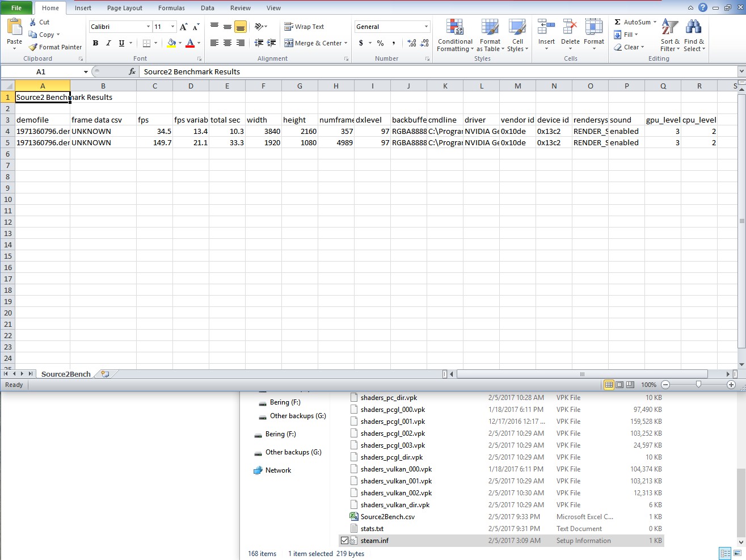
Task: Switch to the Page Layout tab
Action: [x=125, y=8]
